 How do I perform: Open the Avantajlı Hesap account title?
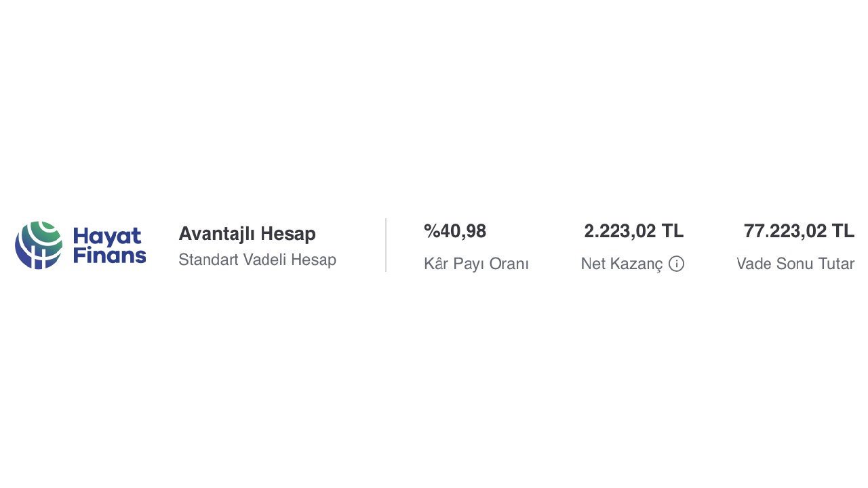click(247, 234)
